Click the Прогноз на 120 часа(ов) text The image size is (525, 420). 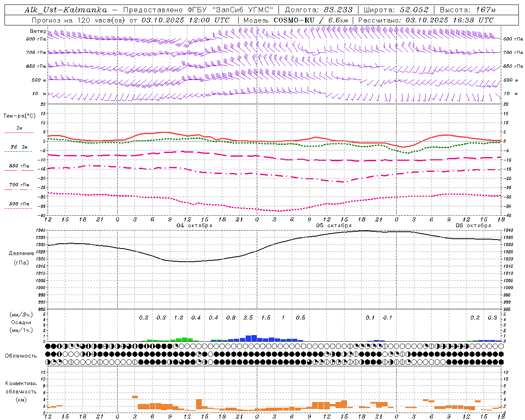pyautogui.click(x=79, y=20)
